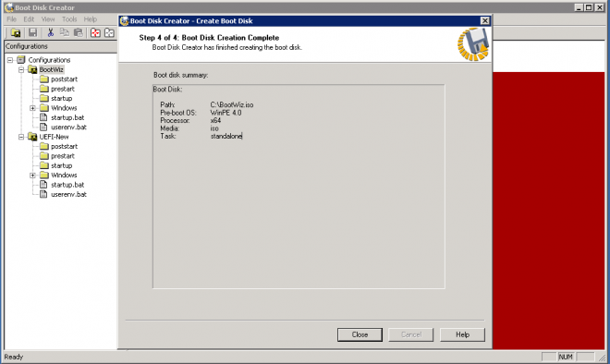Image resolution: width=610 pixels, height=364 pixels.
Task: Open the Tools menu
Action: (69, 19)
